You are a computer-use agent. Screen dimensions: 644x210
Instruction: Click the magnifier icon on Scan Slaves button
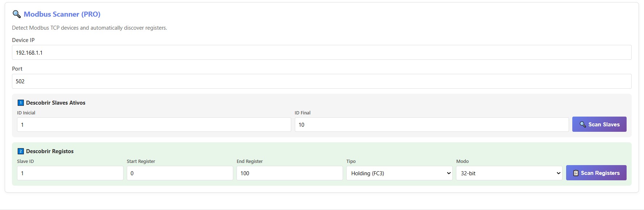582,125
